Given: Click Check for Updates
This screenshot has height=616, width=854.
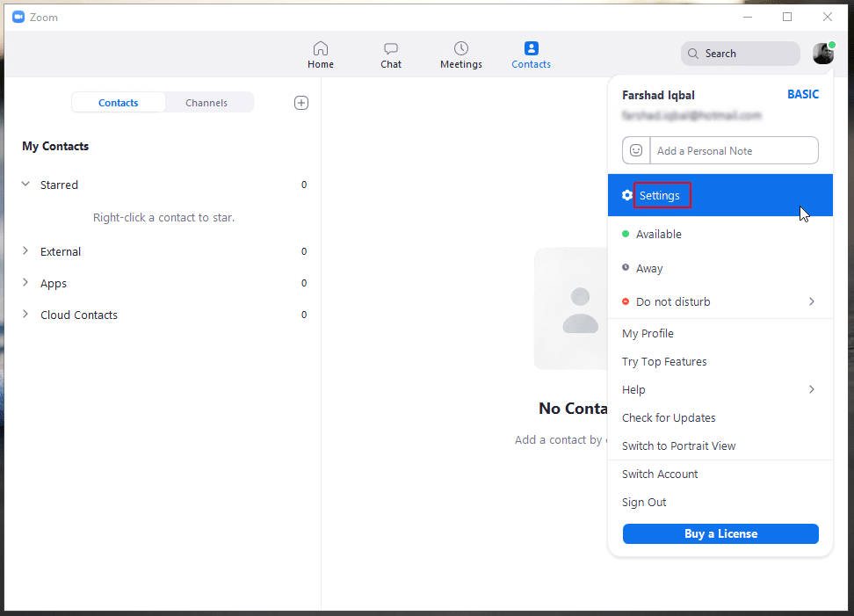Looking at the screenshot, I should [669, 417].
